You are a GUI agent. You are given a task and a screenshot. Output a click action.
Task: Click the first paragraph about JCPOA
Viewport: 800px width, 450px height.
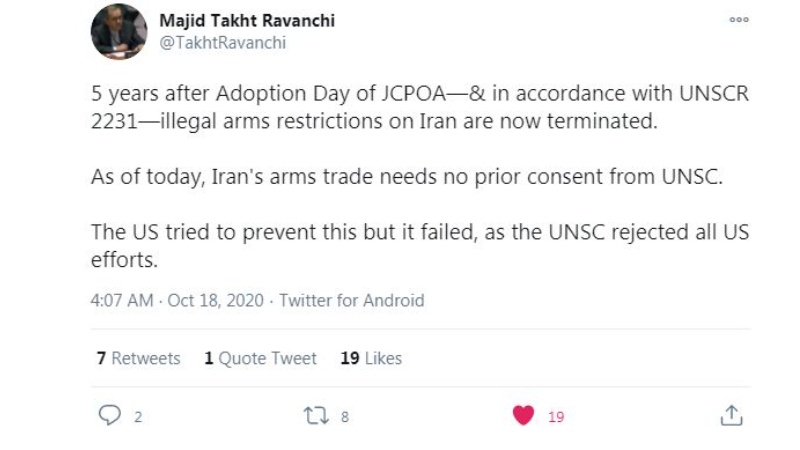point(419,107)
